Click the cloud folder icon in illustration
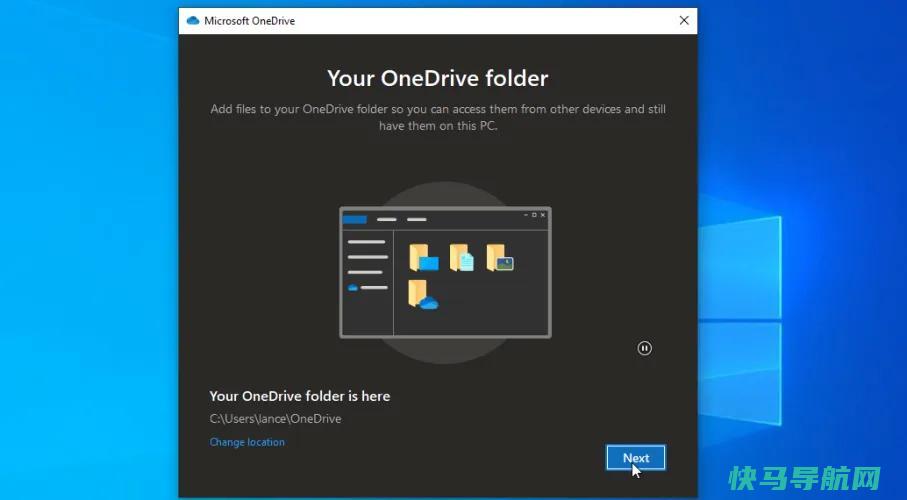Image resolution: width=907 pixels, height=500 pixels. (423, 295)
